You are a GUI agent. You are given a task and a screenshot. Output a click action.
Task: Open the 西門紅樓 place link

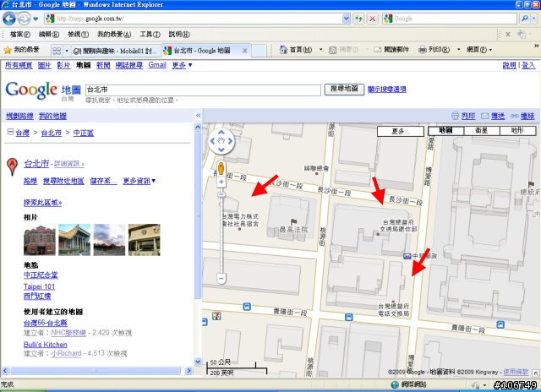[x=37, y=297]
